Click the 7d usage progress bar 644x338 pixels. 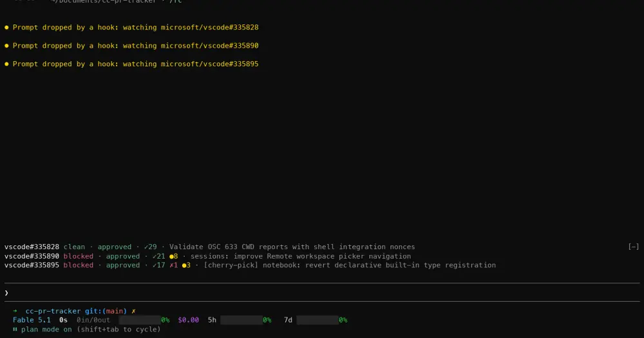pyautogui.click(x=318, y=320)
